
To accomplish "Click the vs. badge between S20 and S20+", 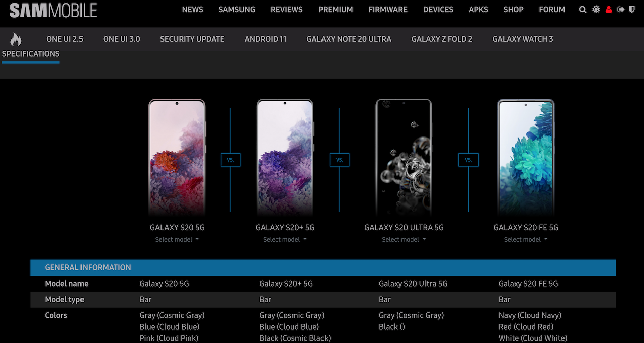I will click(x=230, y=160).
